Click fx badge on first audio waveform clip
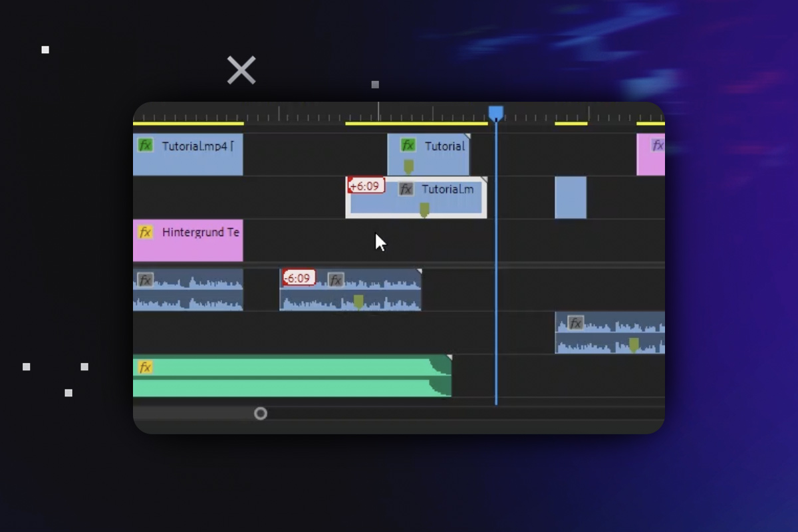This screenshot has width=798, height=532. point(145,279)
